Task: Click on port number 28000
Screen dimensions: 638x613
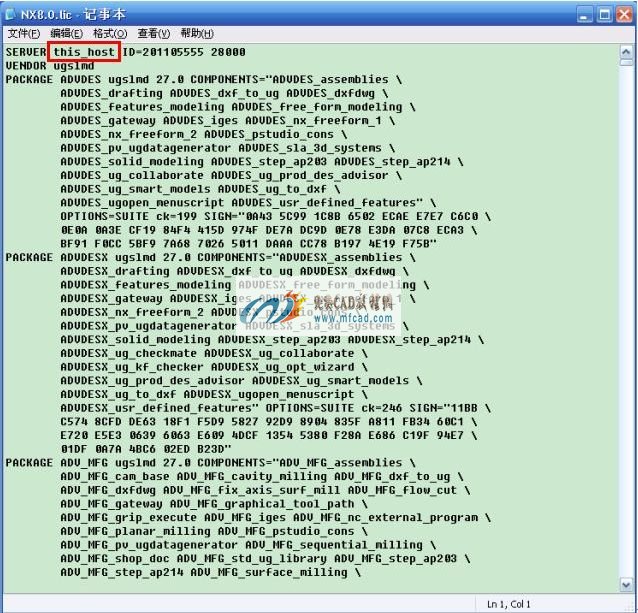Action: (x=228, y=52)
